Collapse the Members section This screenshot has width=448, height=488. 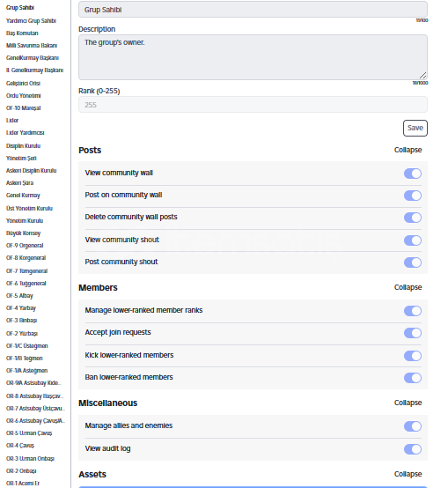[408, 287]
